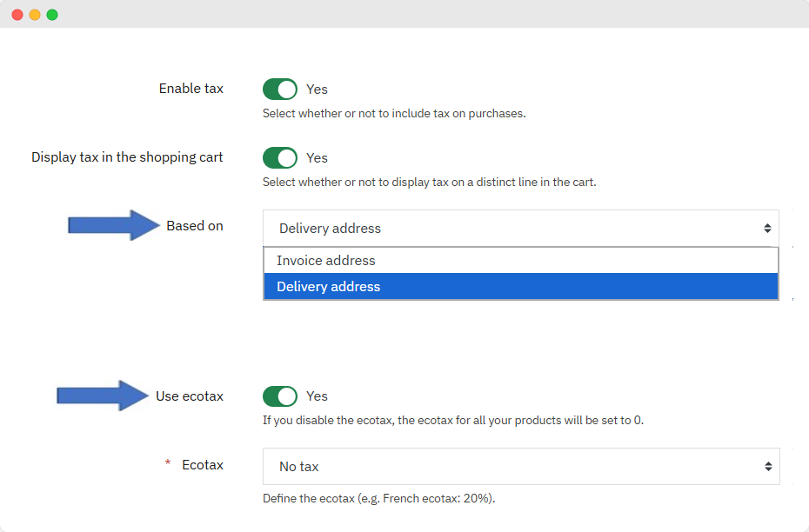Toggle the Enable tax switch

point(280,89)
